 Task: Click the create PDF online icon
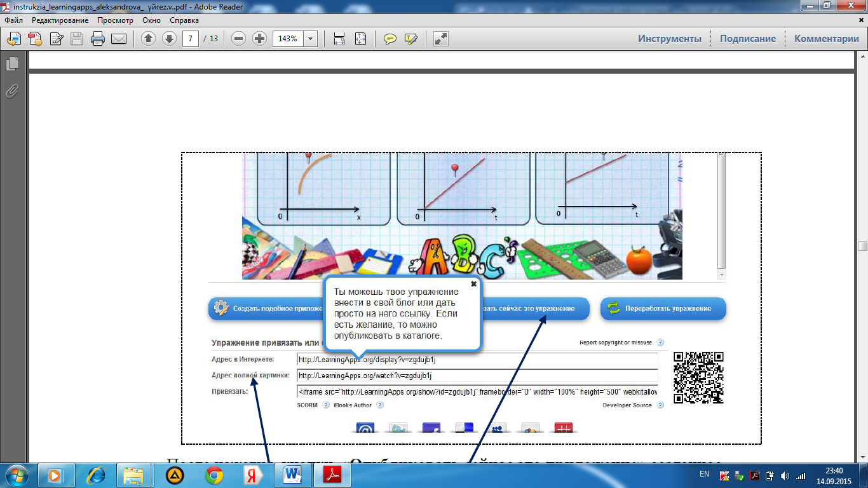[x=34, y=39]
